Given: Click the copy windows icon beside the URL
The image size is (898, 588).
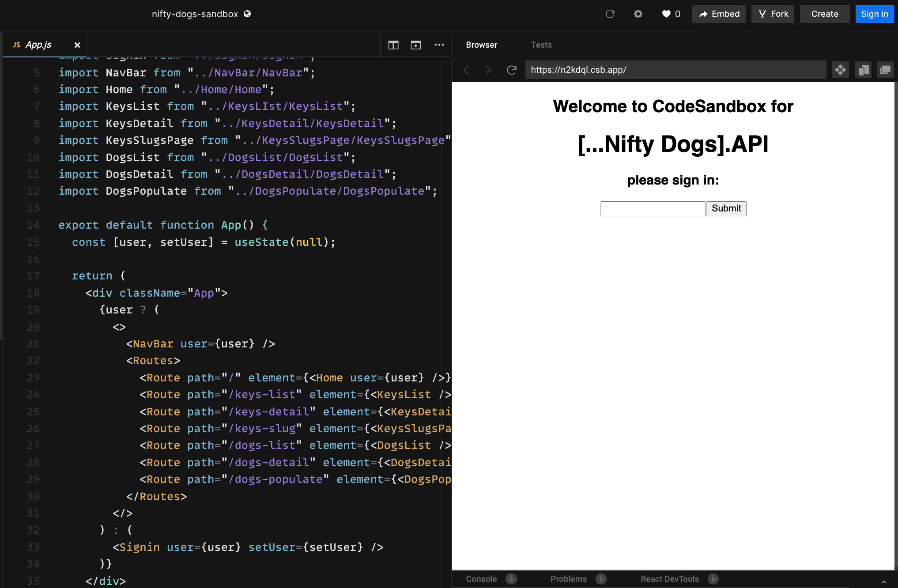Looking at the screenshot, I should [x=863, y=70].
